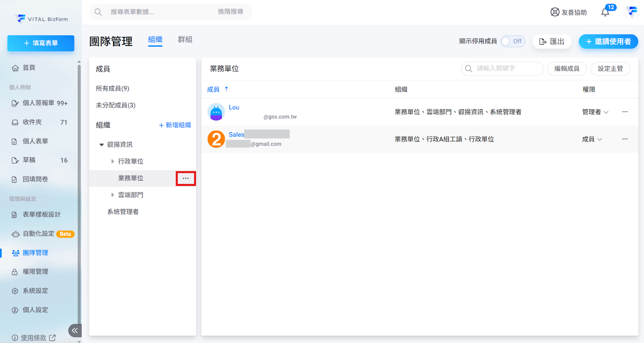The image size is (644, 343).
Task: Click the user profile icon at top right
Action: pyautogui.click(x=632, y=12)
